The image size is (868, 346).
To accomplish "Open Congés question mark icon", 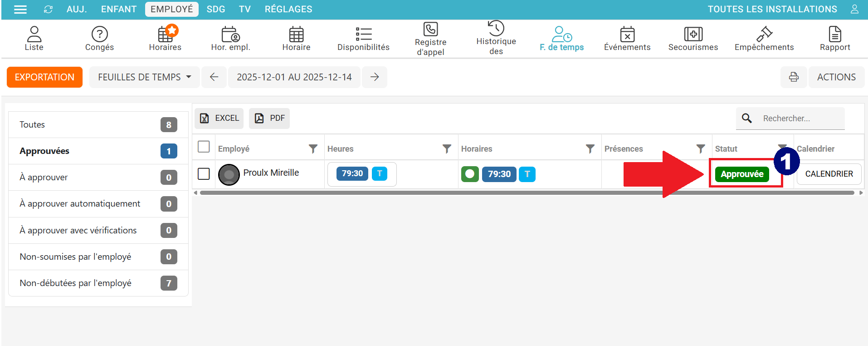I will click(99, 34).
